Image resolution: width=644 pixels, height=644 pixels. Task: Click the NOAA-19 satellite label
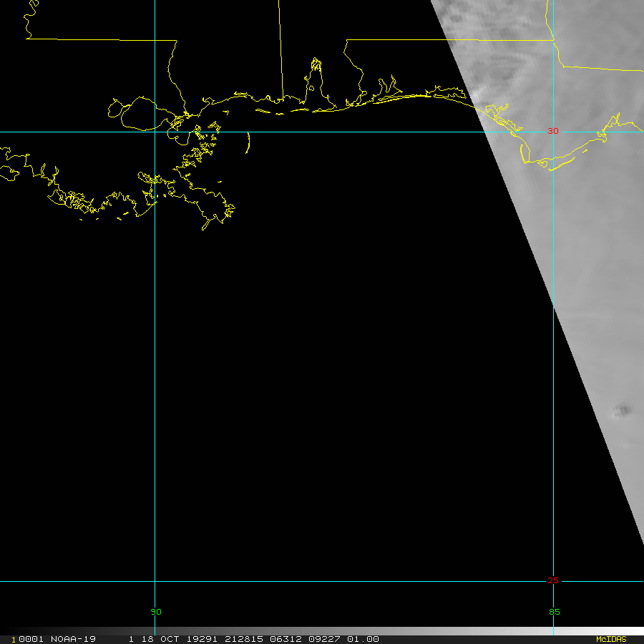pyautogui.click(x=73, y=639)
